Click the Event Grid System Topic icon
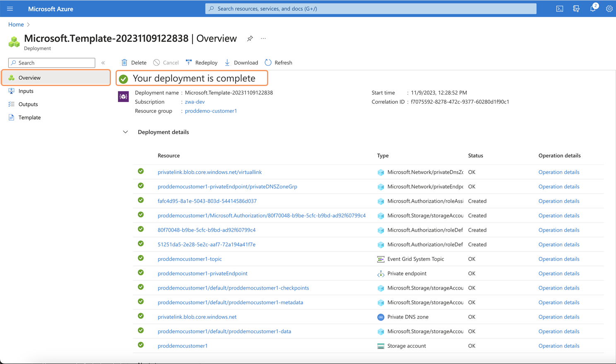616x364 pixels. click(381, 259)
